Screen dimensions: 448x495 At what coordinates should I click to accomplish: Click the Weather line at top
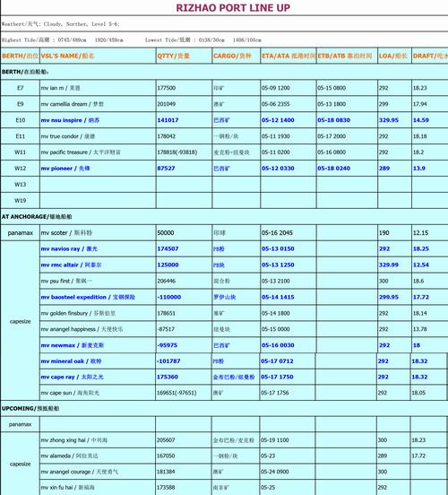pyautogui.click(x=61, y=24)
